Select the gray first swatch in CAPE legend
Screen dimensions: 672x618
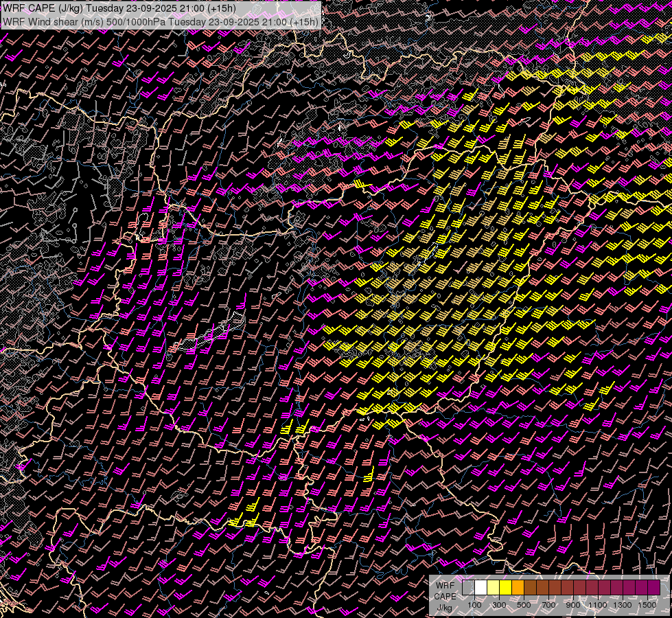[x=468, y=588]
